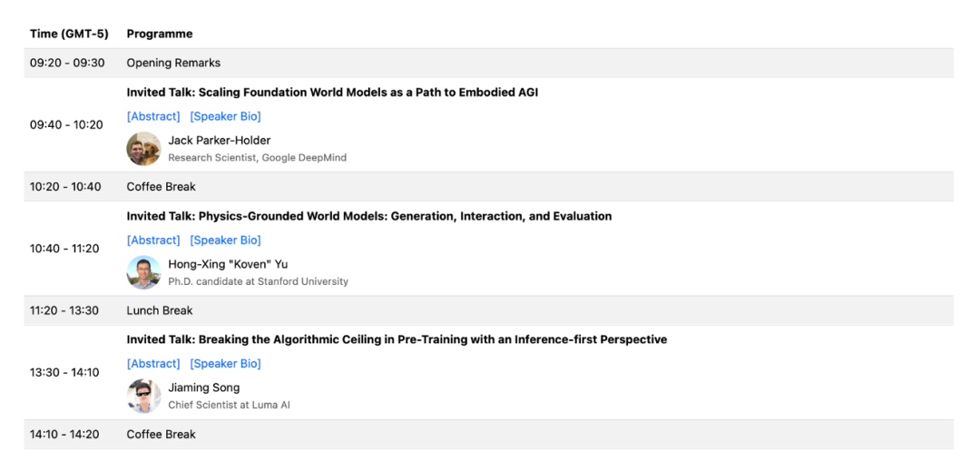
Task: Click the Jiaming Song speaker name
Action: pos(203,388)
